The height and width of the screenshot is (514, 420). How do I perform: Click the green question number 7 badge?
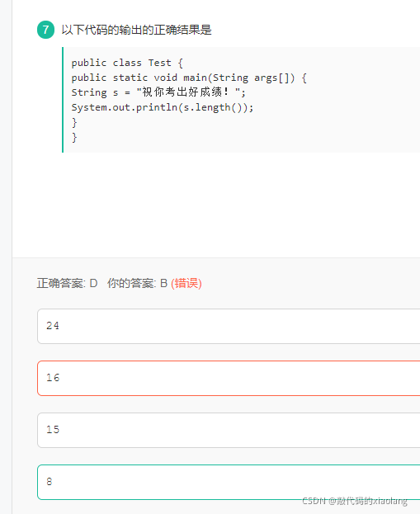coord(45,30)
